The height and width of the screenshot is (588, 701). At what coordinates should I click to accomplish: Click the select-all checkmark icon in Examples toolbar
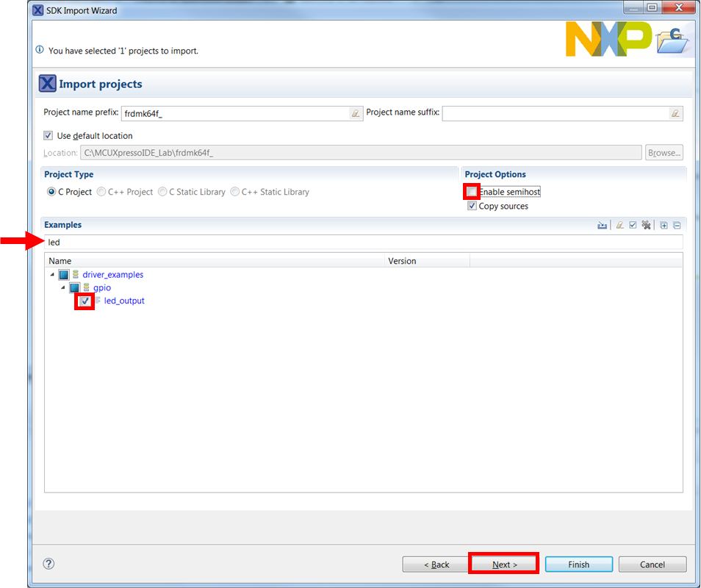tap(633, 226)
